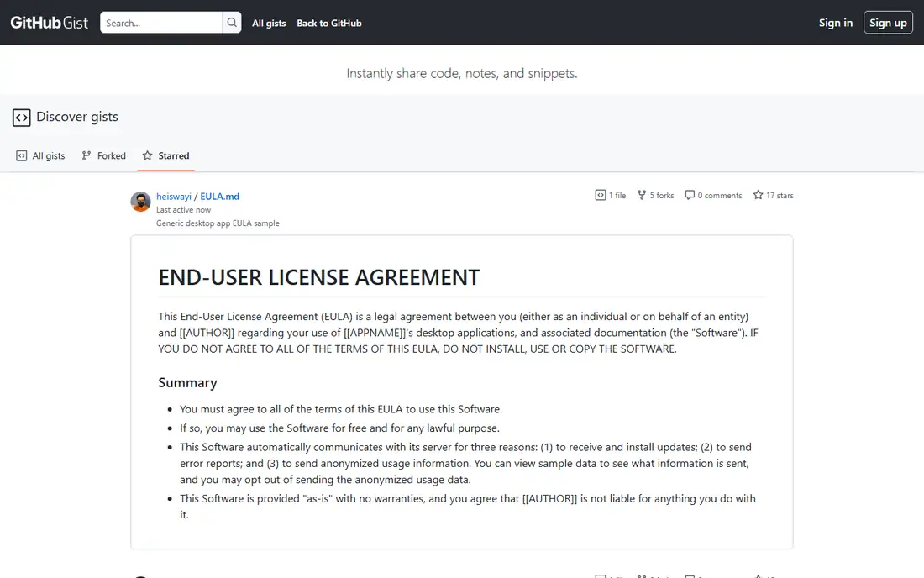Click star icon next to 17 stars

coord(759,195)
